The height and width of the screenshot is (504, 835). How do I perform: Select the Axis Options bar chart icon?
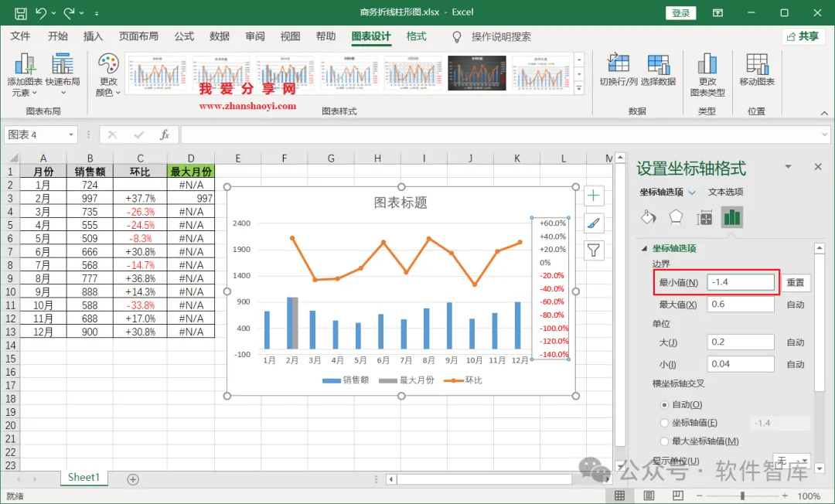point(731,217)
